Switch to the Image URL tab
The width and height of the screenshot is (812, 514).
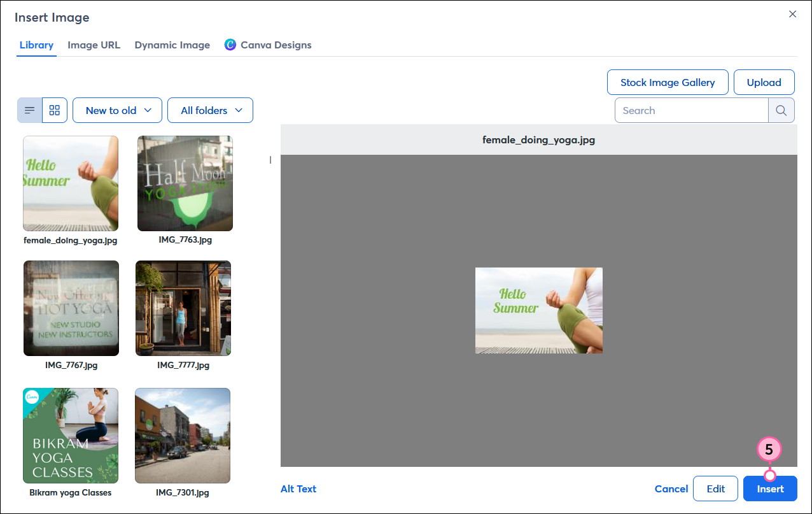pyautogui.click(x=94, y=45)
